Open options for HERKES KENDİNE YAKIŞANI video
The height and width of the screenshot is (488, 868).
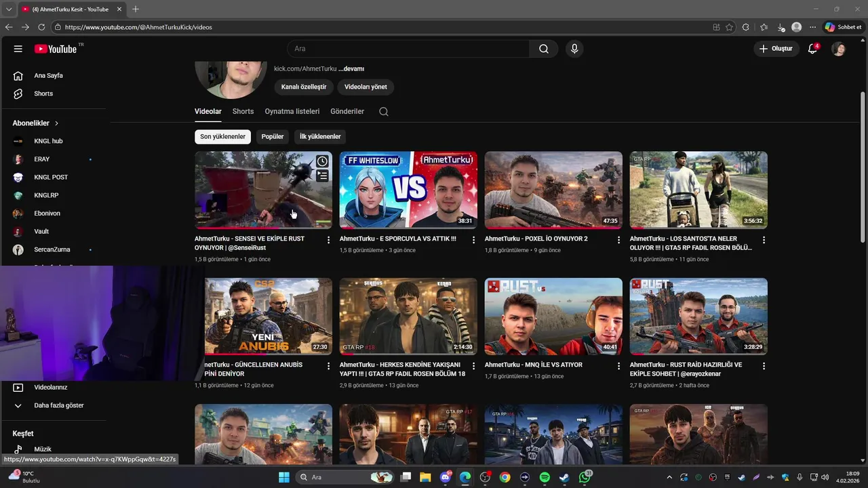473,366
